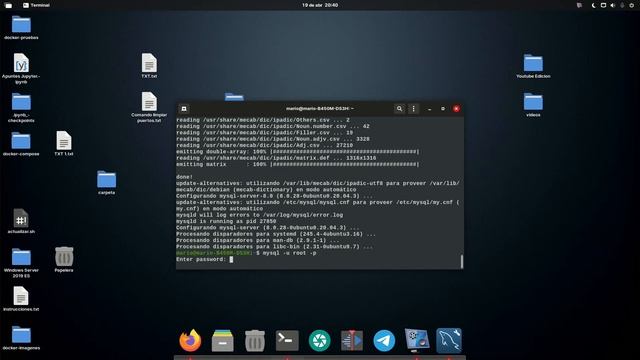The image size is (640, 360).
Task: Open search in the terminal header bar
Action: (x=399, y=109)
